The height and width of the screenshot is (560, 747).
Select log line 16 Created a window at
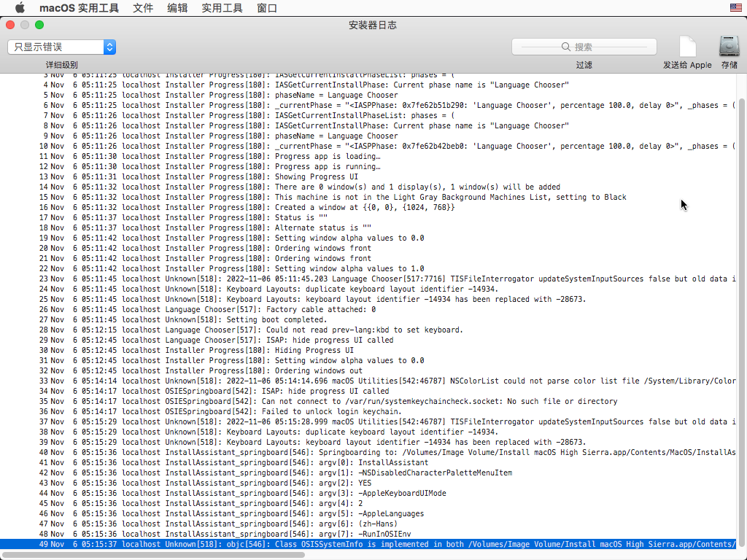[368, 208]
